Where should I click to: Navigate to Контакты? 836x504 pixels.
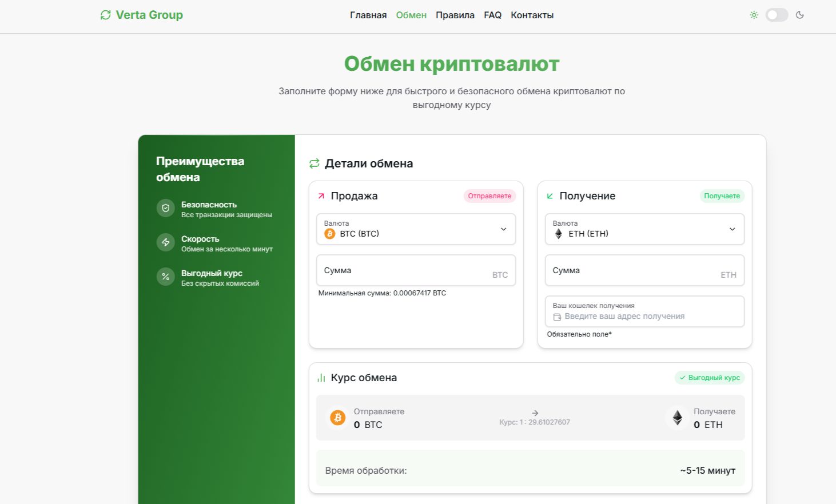pos(532,15)
